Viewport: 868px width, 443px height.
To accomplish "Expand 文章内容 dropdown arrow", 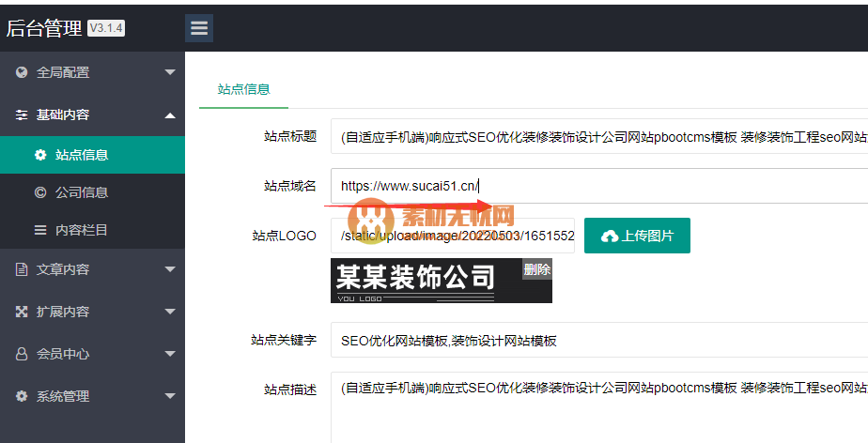I will tap(170, 269).
